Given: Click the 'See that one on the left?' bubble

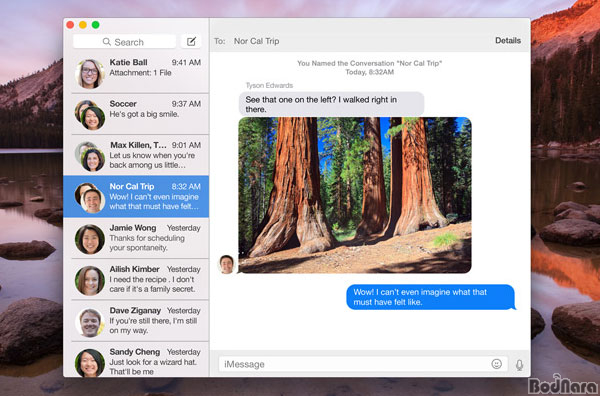Looking at the screenshot, I should (x=331, y=104).
